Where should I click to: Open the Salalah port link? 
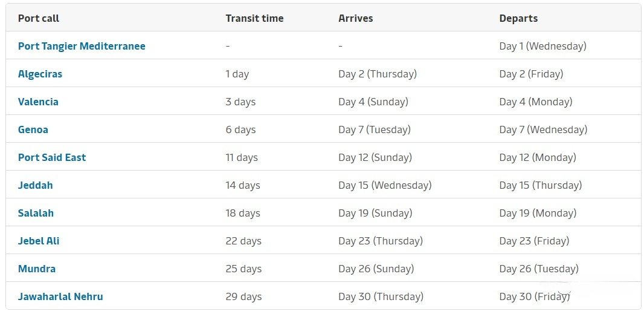36,213
